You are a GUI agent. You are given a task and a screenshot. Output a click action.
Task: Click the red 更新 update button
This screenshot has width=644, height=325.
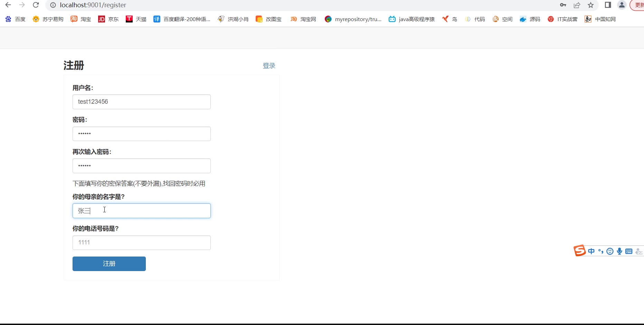pyautogui.click(x=637, y=5)
